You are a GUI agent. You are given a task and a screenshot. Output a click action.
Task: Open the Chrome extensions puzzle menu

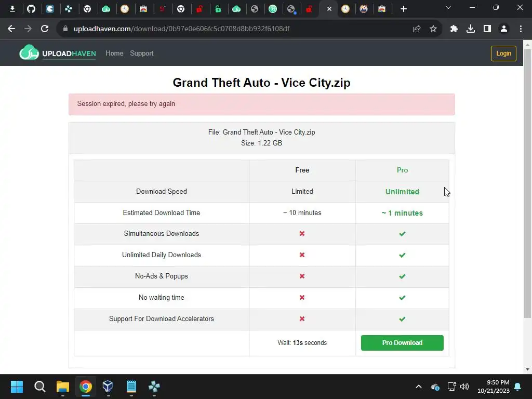pyautogui.click(x=454, y=29)
